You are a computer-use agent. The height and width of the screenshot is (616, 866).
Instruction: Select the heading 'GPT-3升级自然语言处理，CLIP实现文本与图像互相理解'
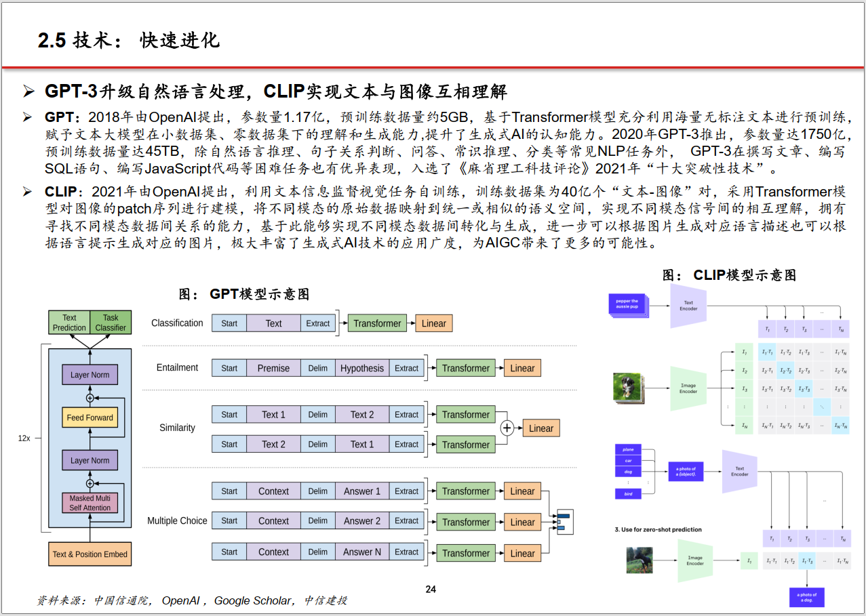click(x=276, y=91)
